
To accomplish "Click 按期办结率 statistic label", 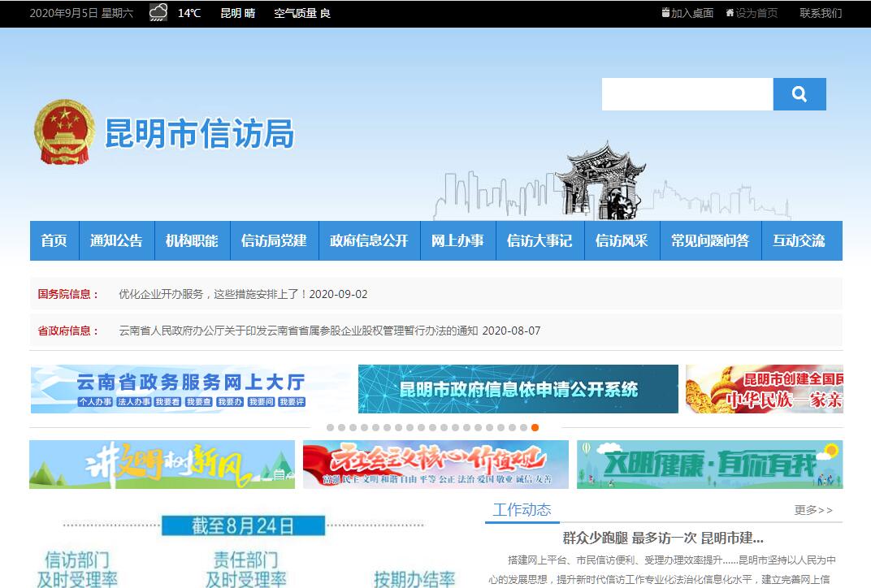I will (x=414, y=579).
